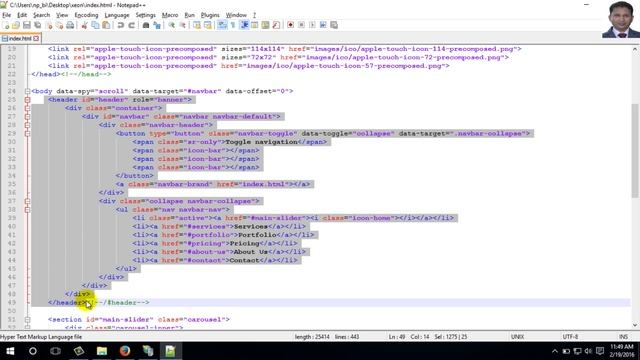
Task: Copy selection using the Copy toolbar icon
Action: point(95,25)
